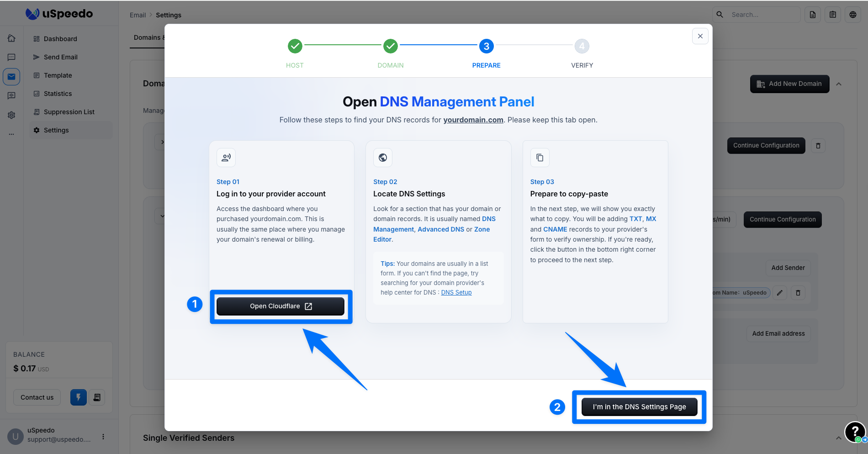Click the help question mark bubble
Viewport: 868px width, 454px height.
coord(855,432)
